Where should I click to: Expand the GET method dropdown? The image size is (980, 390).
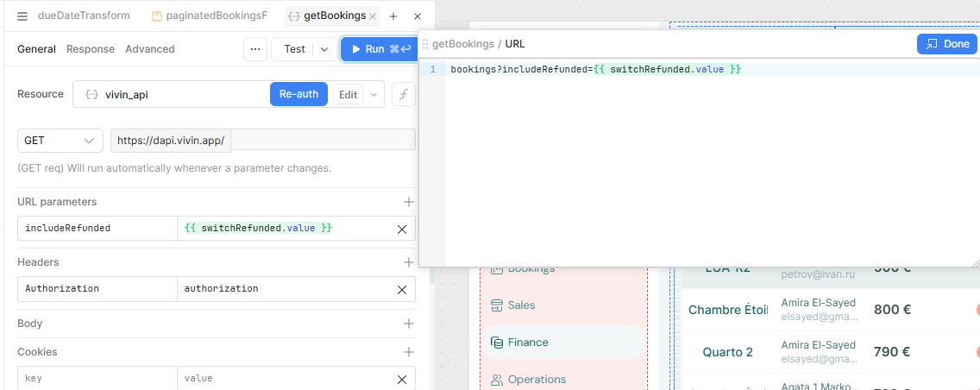tap(59, 140)
